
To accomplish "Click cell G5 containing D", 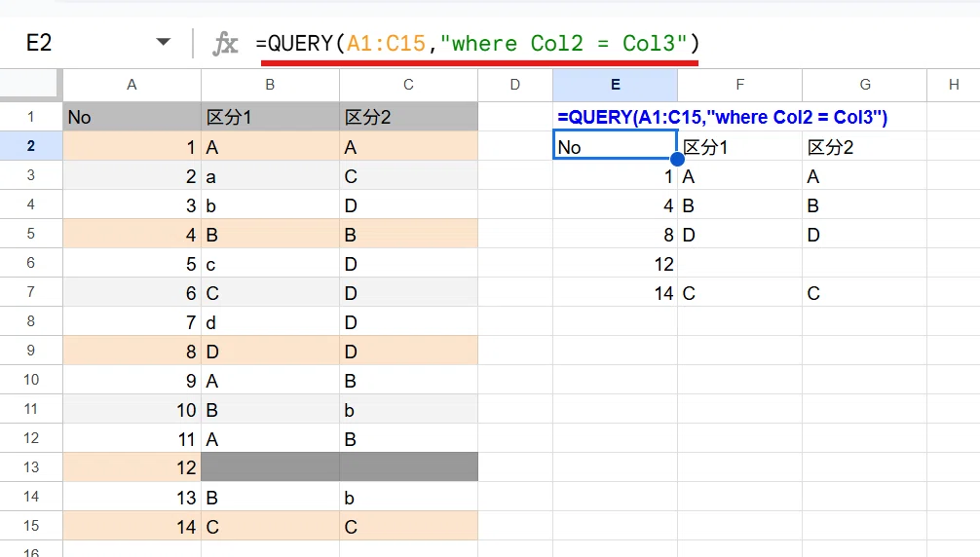I will click(865, 234).
